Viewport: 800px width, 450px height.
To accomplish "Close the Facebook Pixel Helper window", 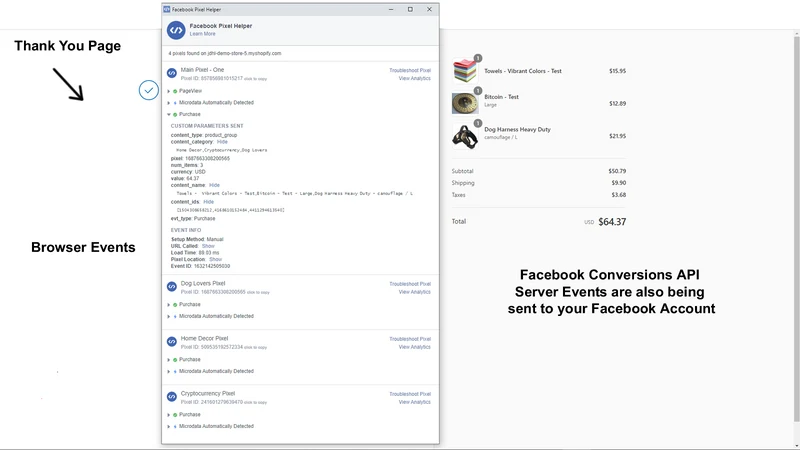I will (429, 9).
